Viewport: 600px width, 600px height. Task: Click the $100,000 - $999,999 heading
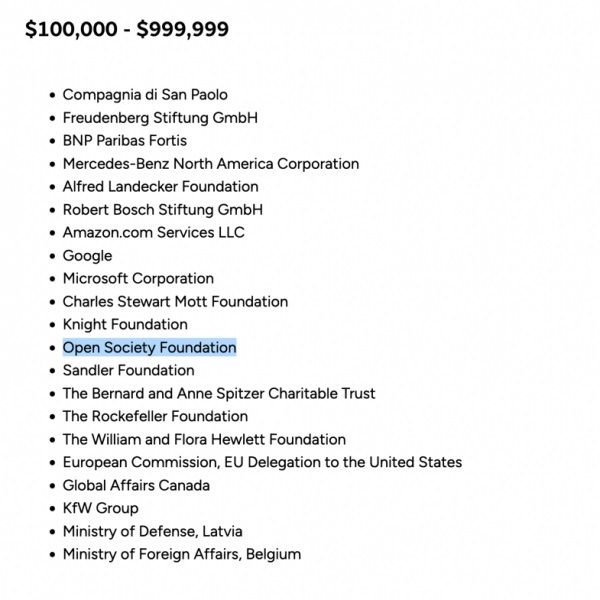coord(127,30)
